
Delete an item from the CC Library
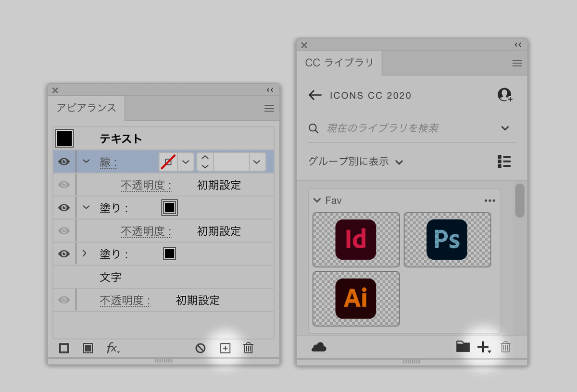pyautogui.click(x=505, y=346)
